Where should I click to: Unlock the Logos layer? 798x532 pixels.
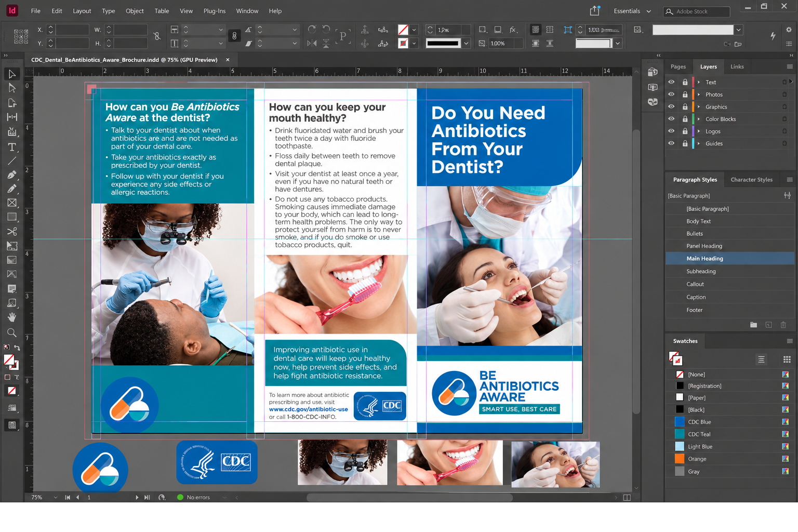685,131
